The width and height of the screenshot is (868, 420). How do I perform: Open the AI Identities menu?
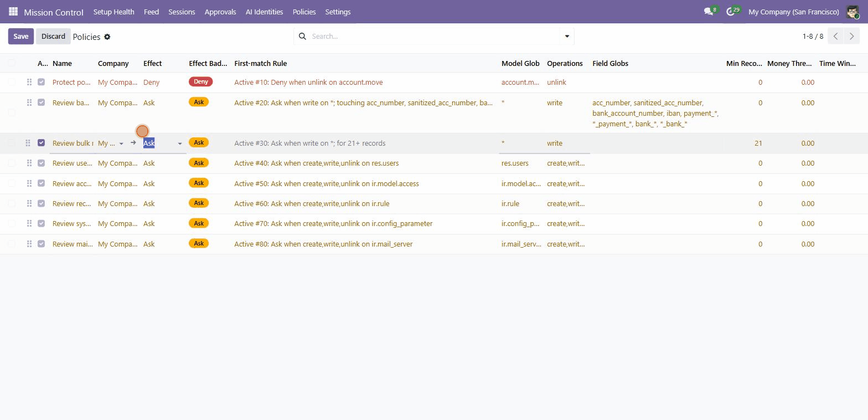coord(264,12)
